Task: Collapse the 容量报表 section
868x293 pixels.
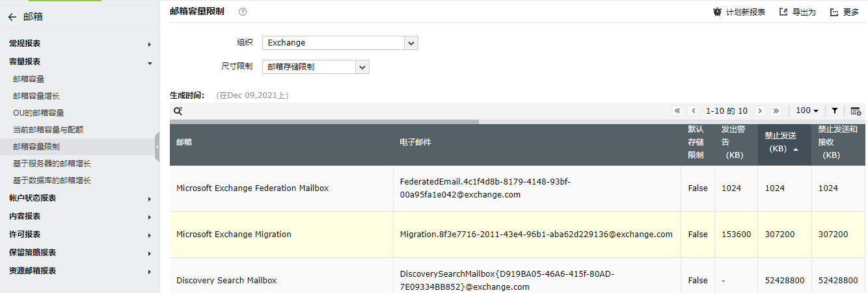Action: tap(78, 62)
